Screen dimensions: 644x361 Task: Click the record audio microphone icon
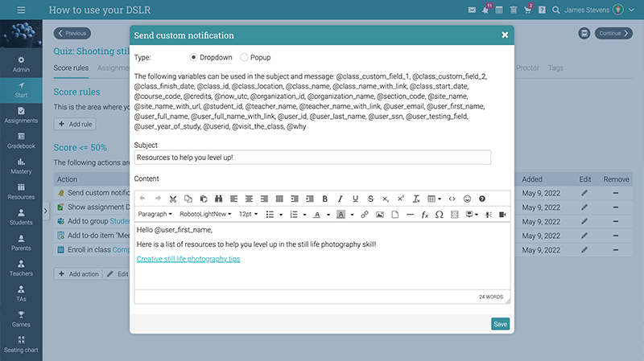(489, 215)
